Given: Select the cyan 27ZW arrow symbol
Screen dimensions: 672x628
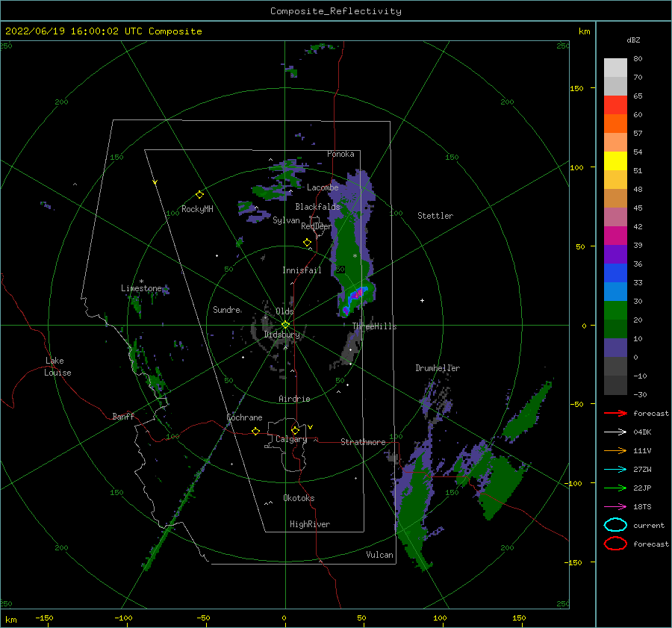Looking at the screenshot, I should (x=615, y=470).
